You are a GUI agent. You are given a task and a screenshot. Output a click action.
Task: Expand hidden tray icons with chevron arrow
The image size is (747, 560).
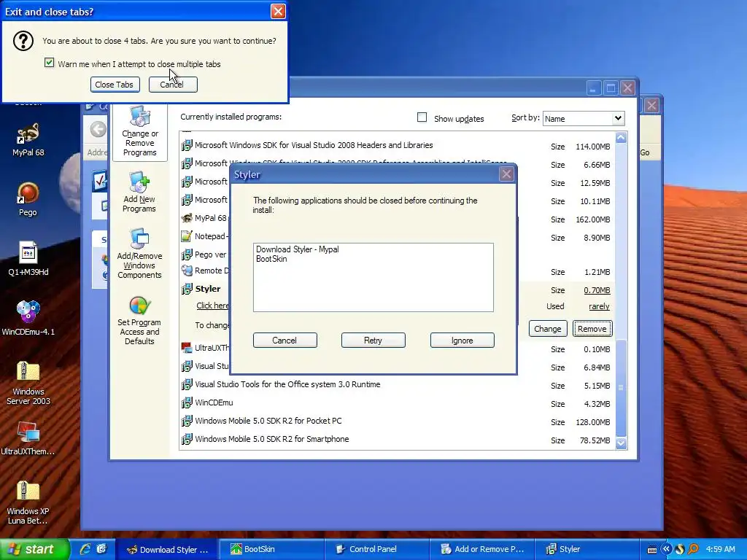pos(666,549)
